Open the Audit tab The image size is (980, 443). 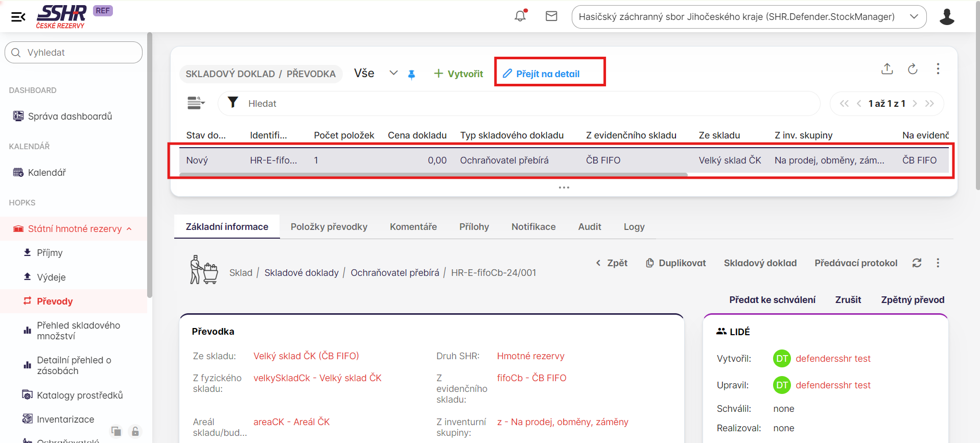coord(589,227)
